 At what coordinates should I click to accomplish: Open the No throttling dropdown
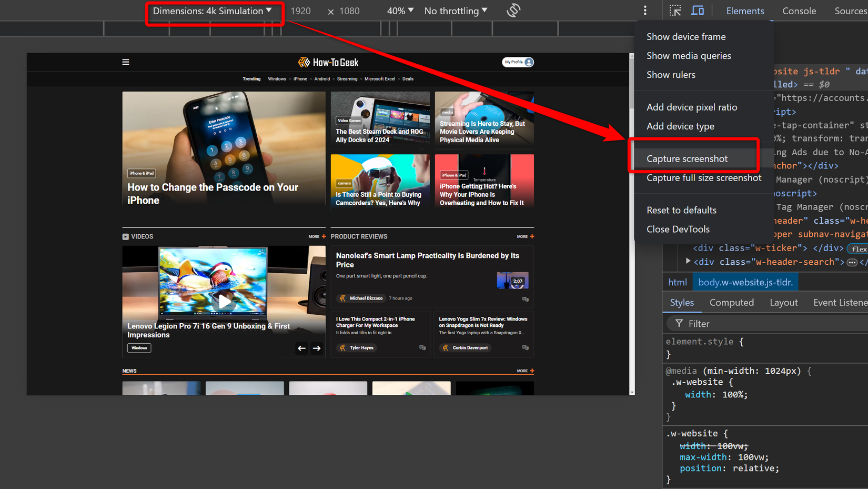click(455, 10)
